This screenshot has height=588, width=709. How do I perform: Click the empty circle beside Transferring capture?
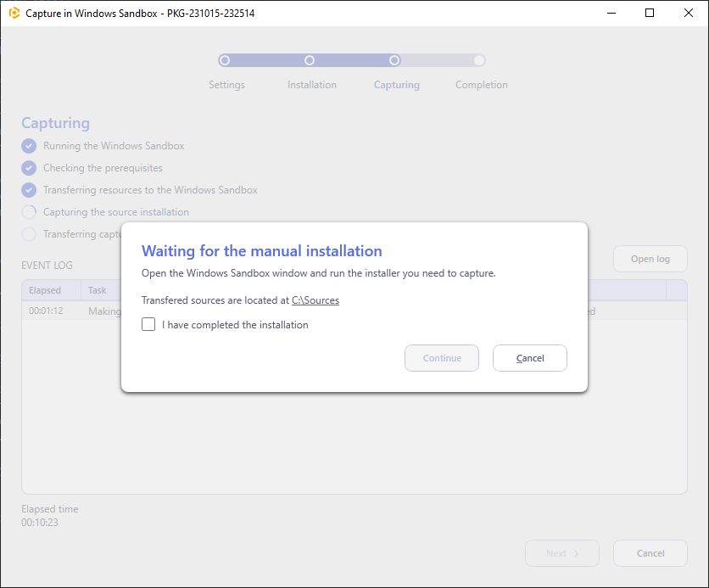point(29,234)
